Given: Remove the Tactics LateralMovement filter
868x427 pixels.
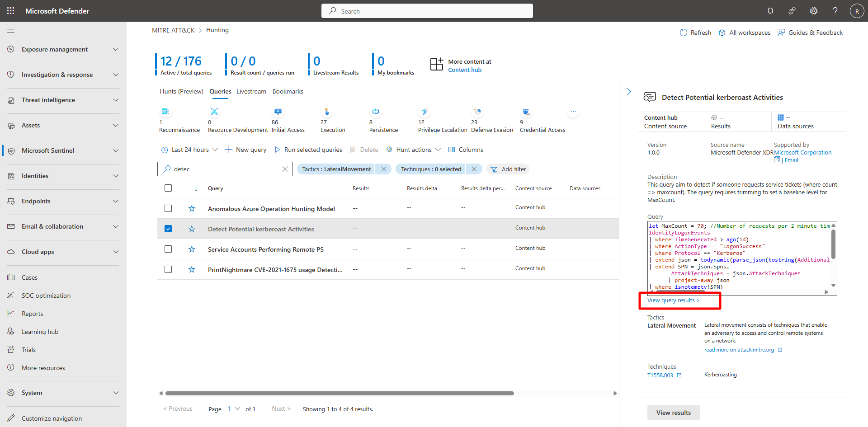Looking at the screenshot, I should [383, 169].
